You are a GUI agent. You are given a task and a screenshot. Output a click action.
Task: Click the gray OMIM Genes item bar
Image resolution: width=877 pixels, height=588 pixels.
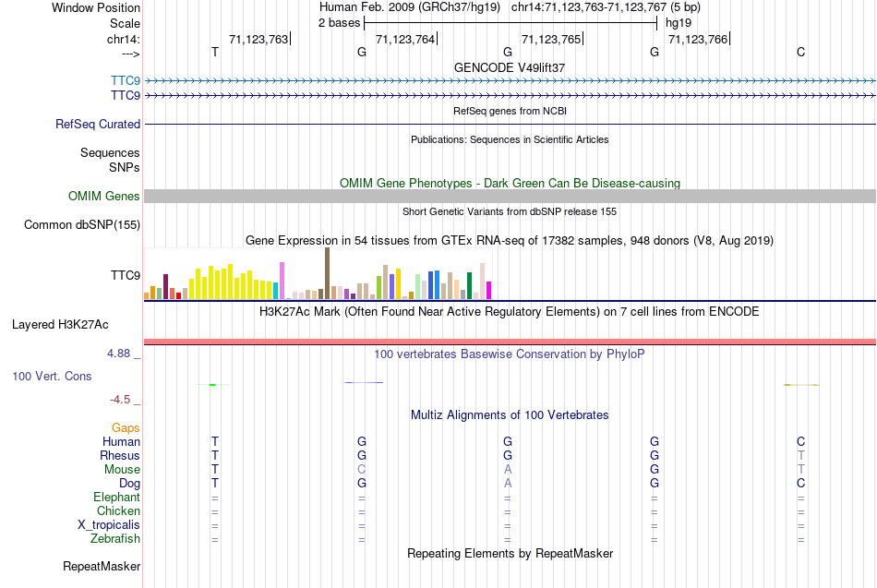511,196
